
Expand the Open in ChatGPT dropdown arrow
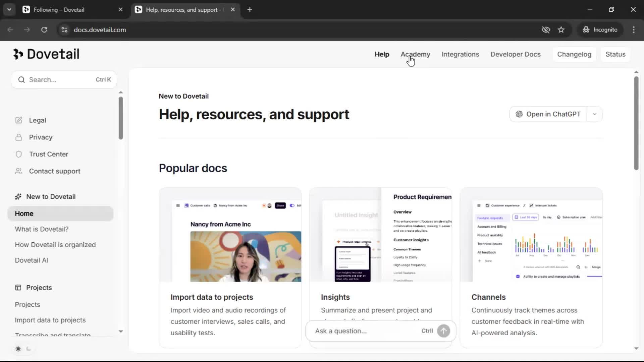point(594,114)
